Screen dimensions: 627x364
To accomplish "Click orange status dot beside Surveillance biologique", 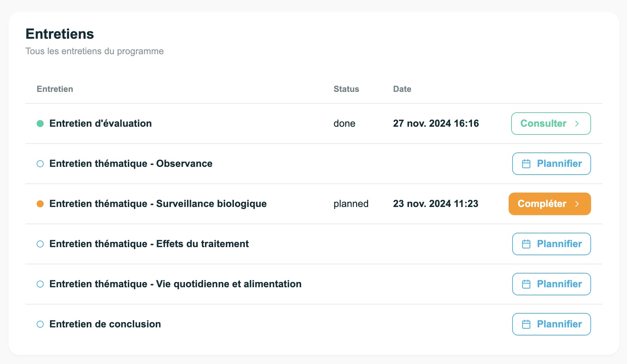I will click(40, 204).
